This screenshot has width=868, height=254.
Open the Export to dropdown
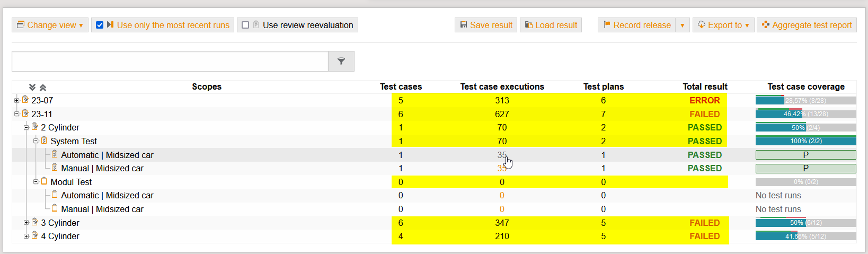(723, 25)
